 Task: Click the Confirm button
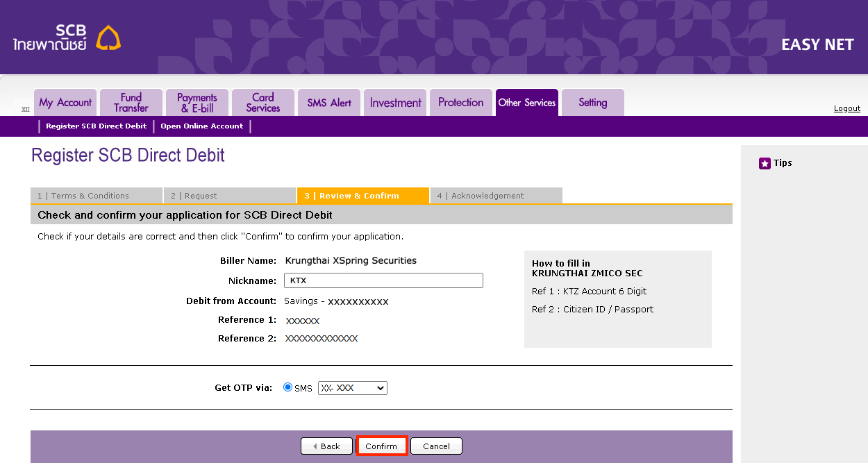pos(381,446)
